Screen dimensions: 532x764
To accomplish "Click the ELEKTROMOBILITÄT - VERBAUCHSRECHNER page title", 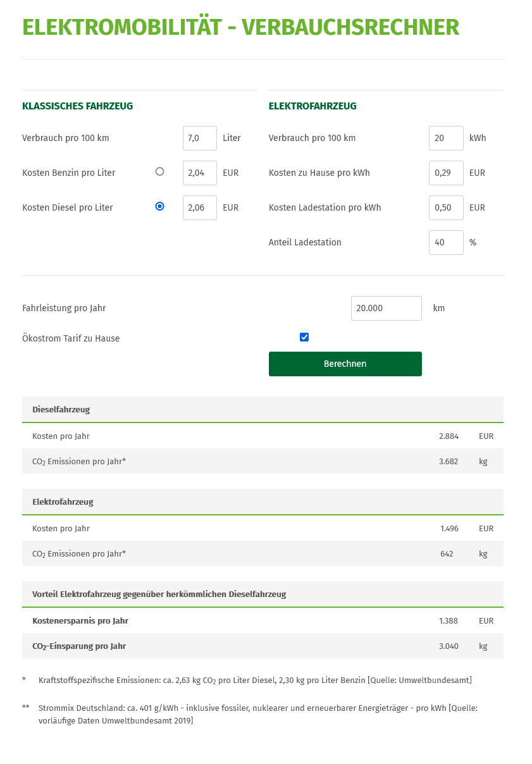I will pyautogui.click(x=240, y=27).
